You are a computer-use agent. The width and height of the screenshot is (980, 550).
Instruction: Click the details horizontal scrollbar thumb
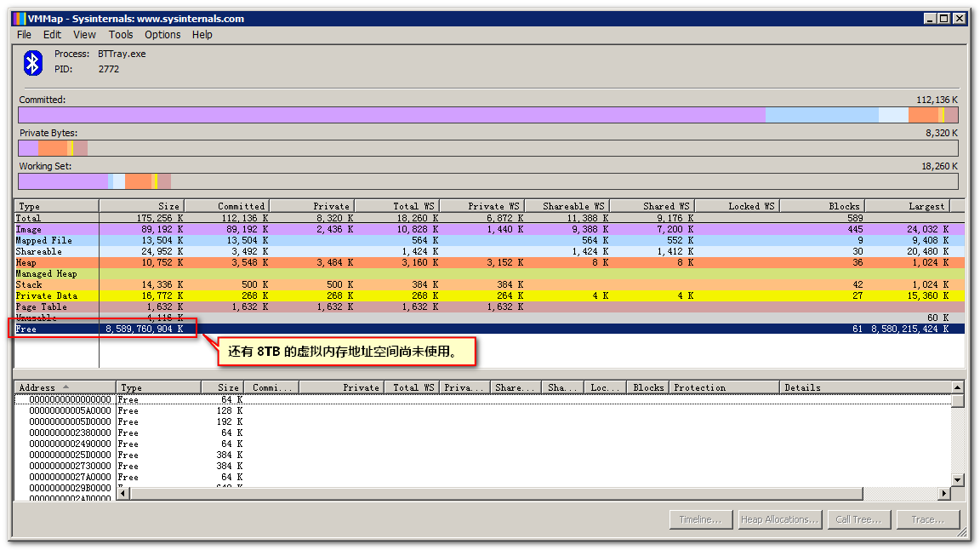click(x=496, y=494)
